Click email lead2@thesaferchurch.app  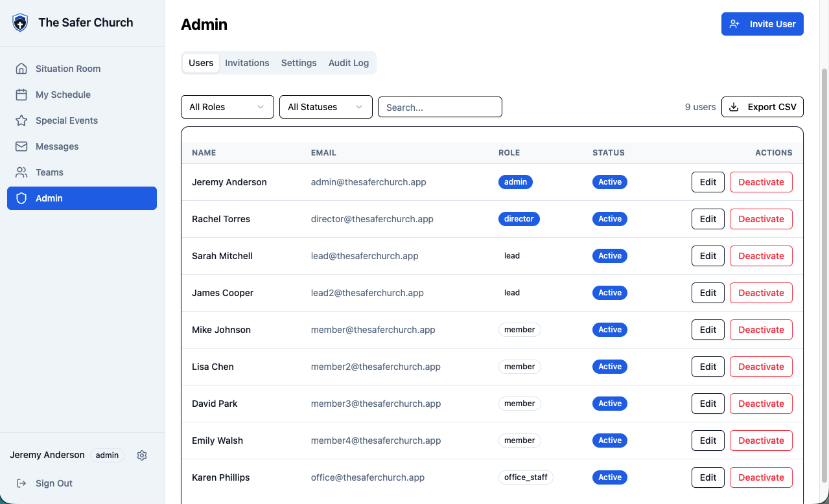pos(368,293)
